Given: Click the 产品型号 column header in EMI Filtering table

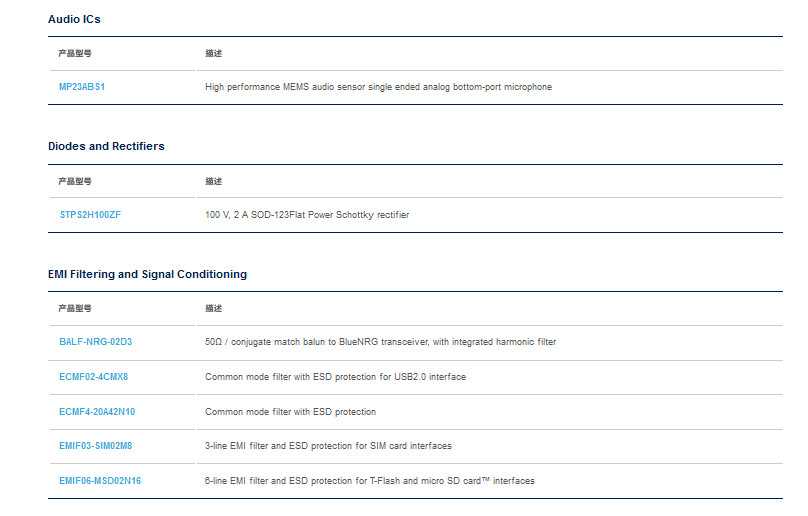Looking at the screenshot, I should click(x=75, y=308).
